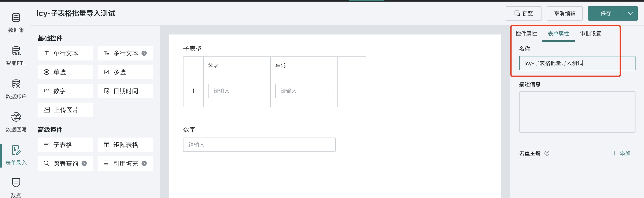The image size is (644, 198).
Task: Click the 姓名 input in subtable row 1
Action: pos(237,91)
